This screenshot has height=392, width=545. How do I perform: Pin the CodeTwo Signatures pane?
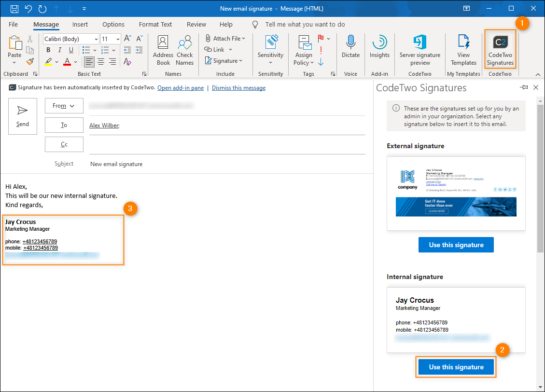click(x=524, y=87)
